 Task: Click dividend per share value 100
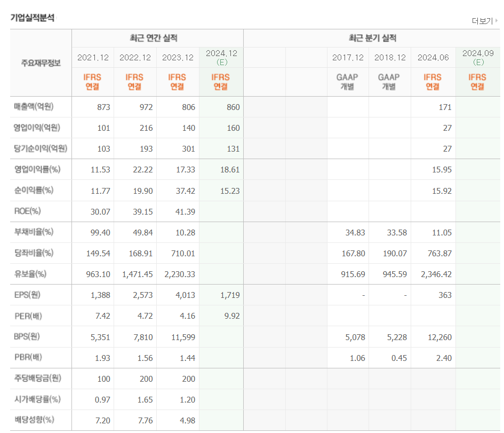click(103, 379)
